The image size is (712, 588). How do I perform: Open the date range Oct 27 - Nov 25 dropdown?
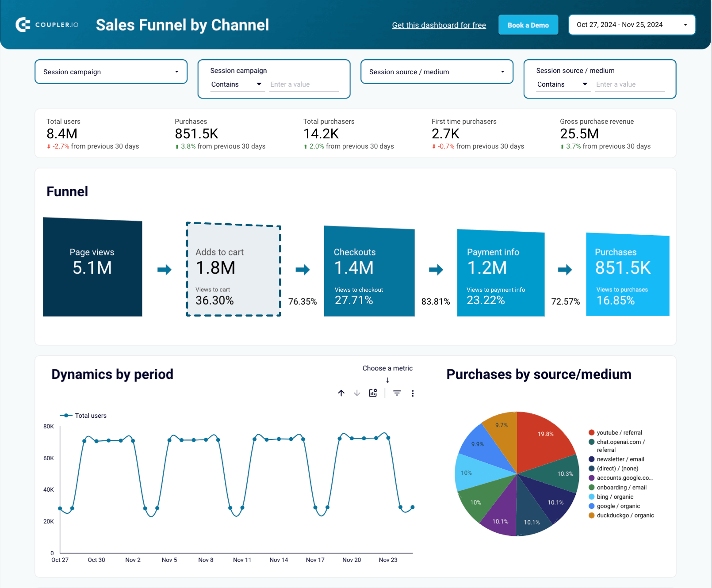click(632, 25)
